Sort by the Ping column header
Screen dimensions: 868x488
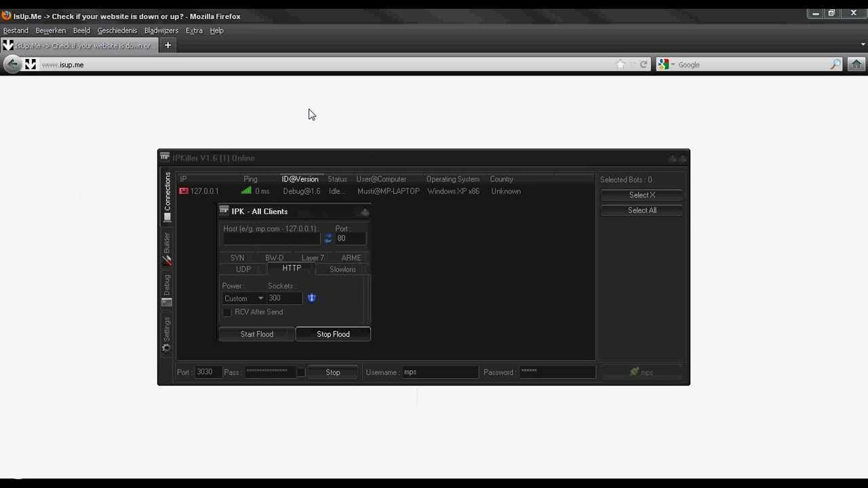click(x=250, y=179)
